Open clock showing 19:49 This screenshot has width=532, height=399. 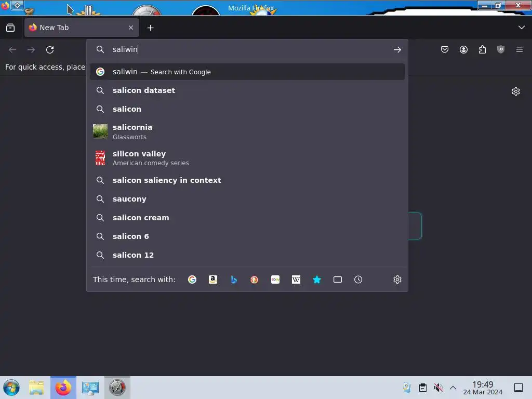click(483, 388)
